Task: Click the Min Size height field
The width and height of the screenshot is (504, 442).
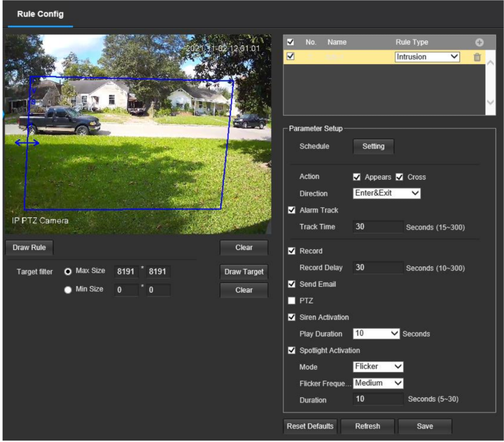Action: coord(158,290)
